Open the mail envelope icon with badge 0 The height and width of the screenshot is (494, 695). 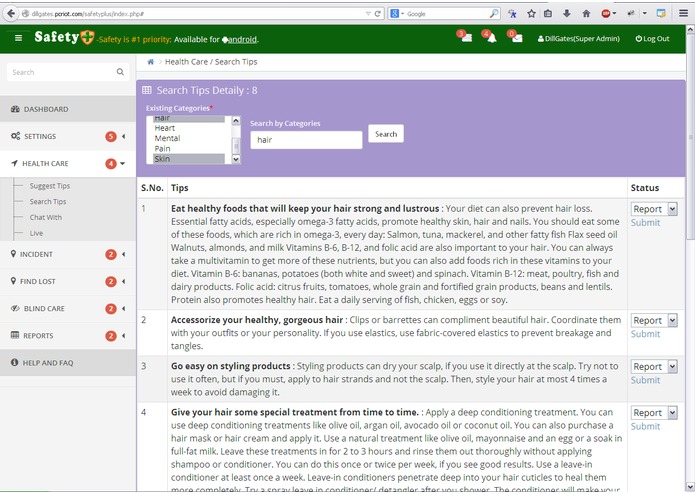515,37
